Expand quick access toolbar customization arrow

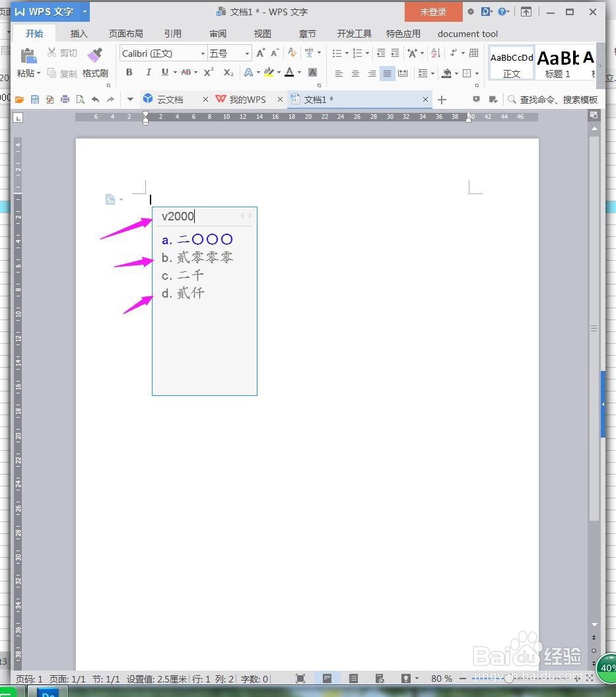point(130,100)
